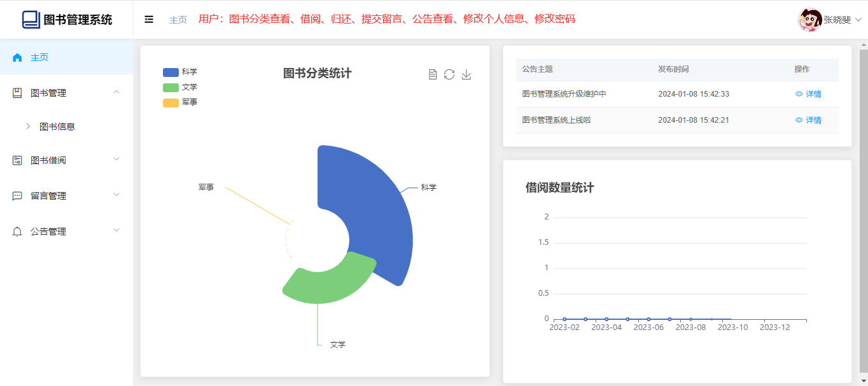Screen dimensions: 868x386
Task: Click the book logo icon
Action: 31,20
